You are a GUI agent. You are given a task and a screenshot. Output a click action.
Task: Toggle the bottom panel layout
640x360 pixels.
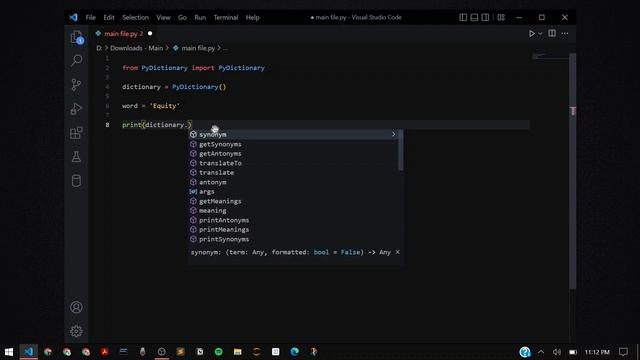(x=474, y=17)
